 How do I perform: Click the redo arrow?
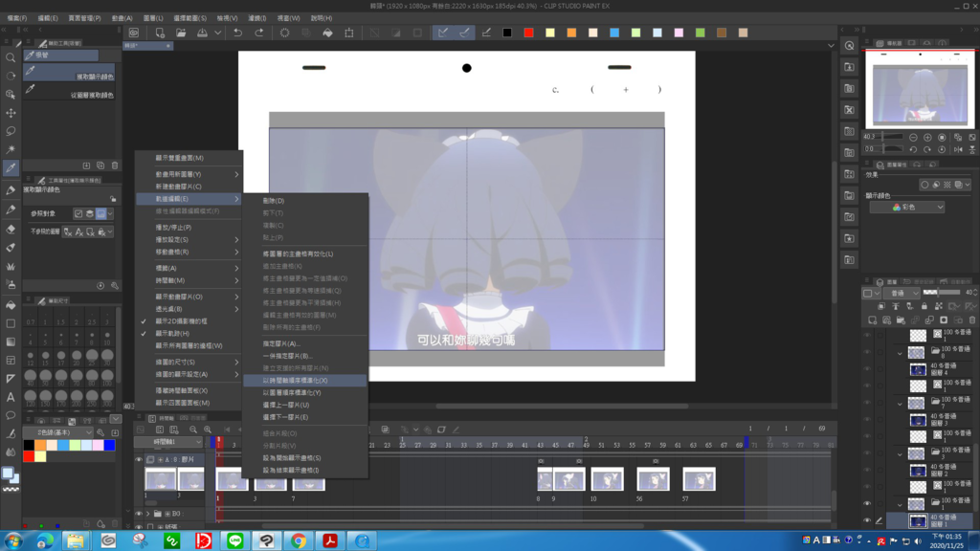click(258, 33)
